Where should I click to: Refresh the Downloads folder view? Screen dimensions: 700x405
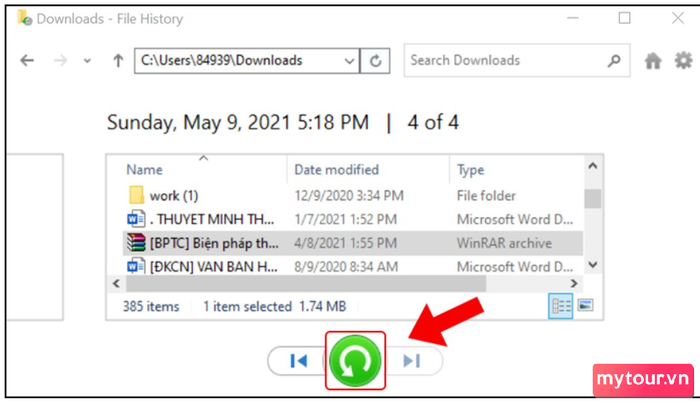[x=375, y=61]
